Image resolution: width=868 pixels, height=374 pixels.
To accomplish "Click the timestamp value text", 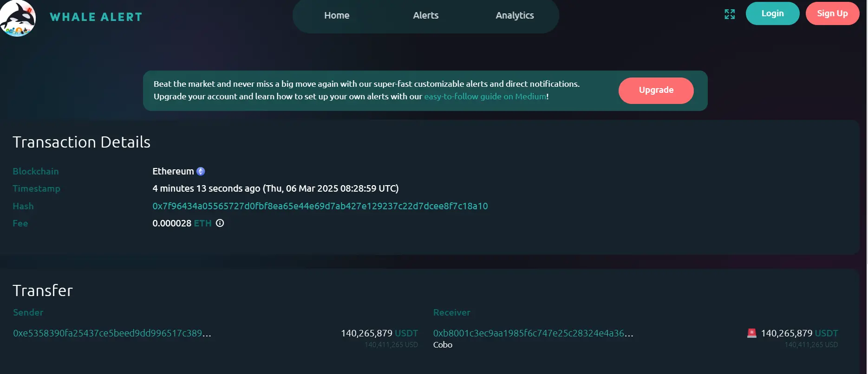I will 275,188.
